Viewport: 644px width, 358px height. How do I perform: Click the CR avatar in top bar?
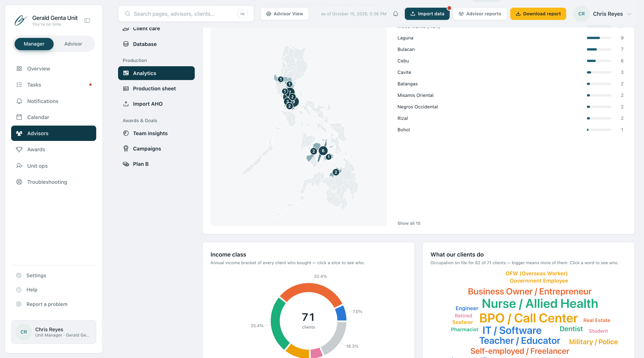581,14
